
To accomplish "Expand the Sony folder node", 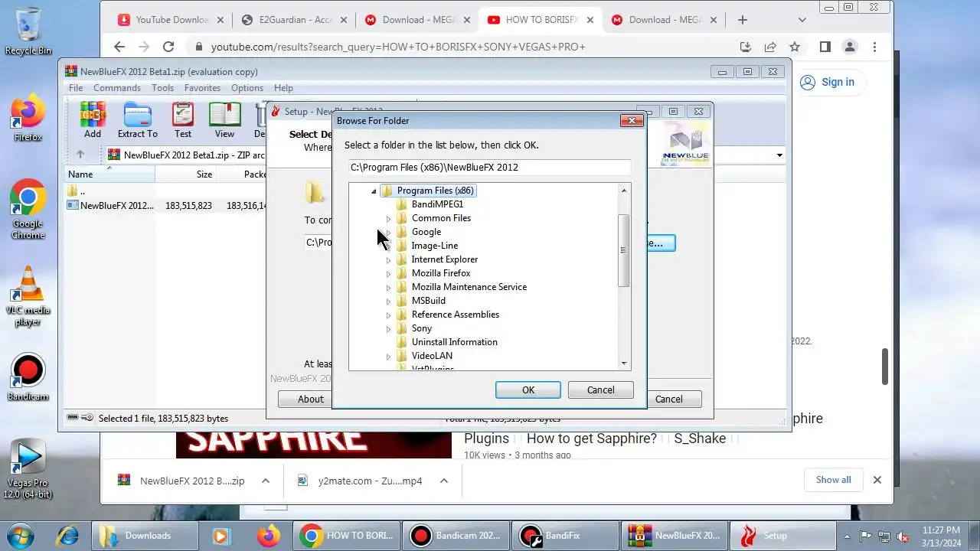I will [388, 328].
